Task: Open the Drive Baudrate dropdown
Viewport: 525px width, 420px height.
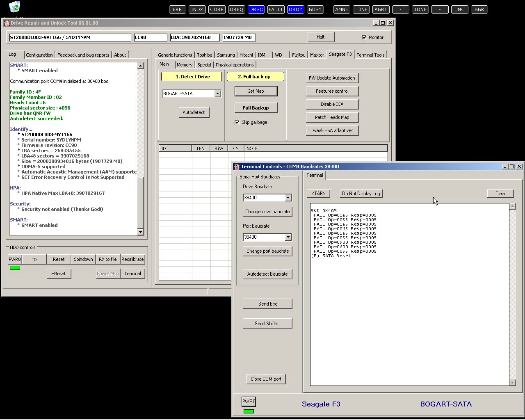Action: [x=288, y=198]
